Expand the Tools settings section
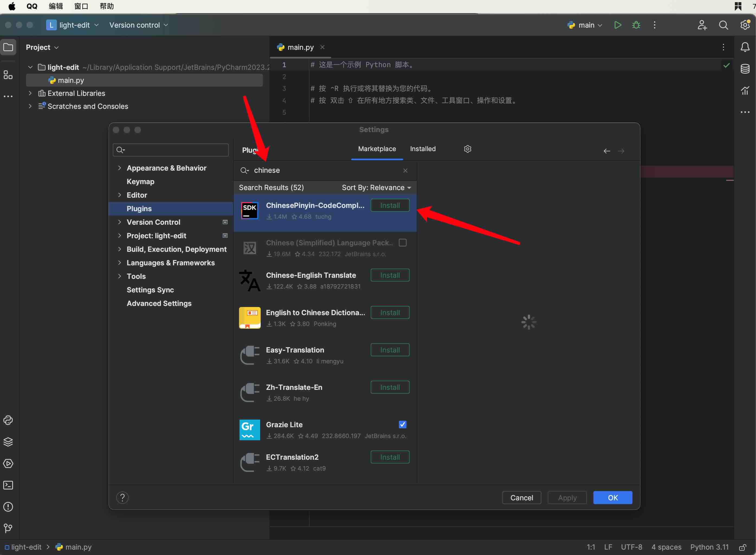This screenshot has height=555, width=756. point(119,276)
